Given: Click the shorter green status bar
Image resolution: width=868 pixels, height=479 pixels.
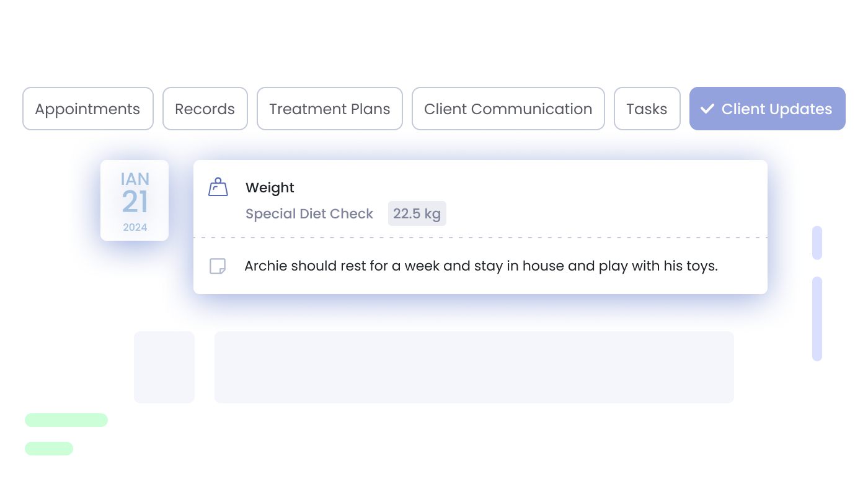Looking at the screenshot, I should click(x=49, y=448).
